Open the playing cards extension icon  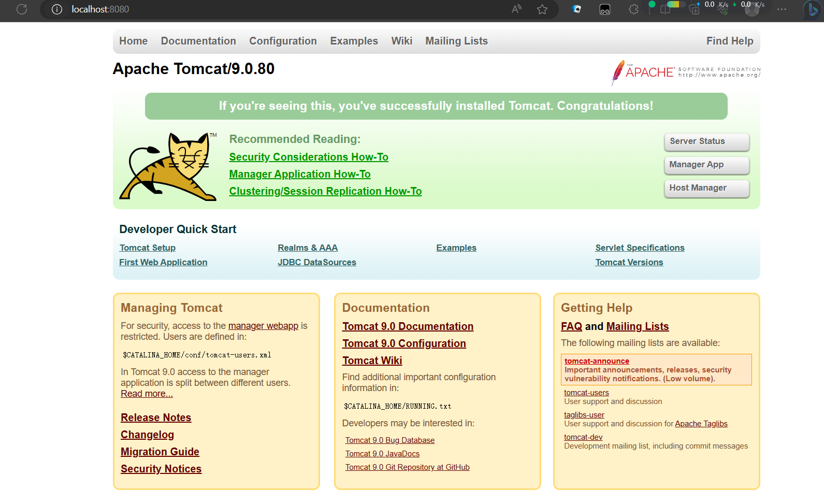click(576, 9)
